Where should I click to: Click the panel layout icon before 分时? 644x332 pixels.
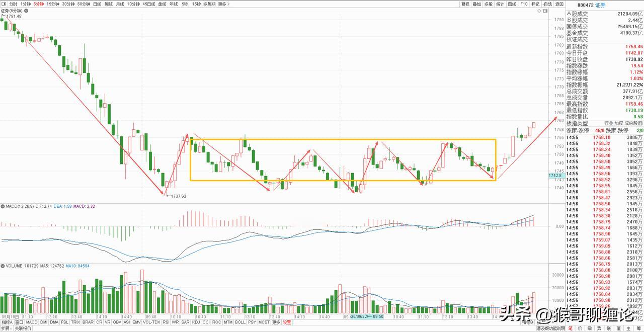click(4, 4)
